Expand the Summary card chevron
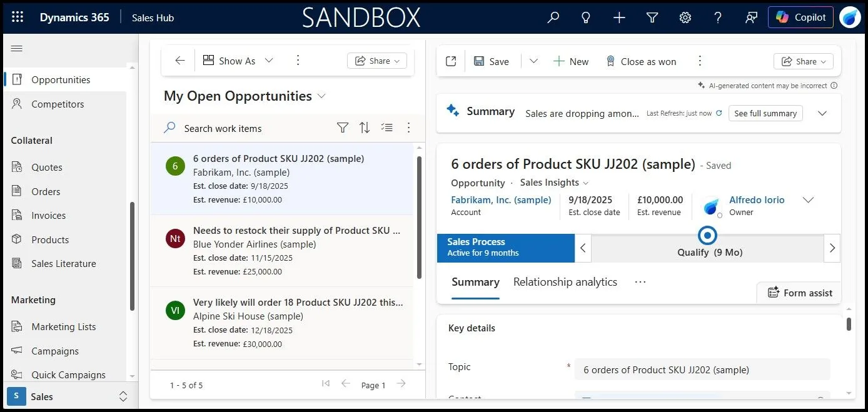Screen dimensions: 868x412 [x=822, y=113]
